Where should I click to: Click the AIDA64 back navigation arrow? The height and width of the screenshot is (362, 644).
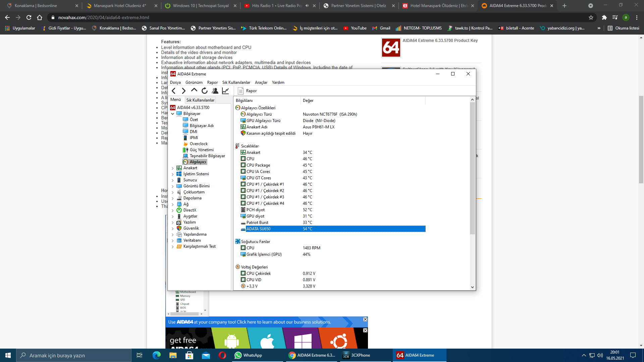174,91
